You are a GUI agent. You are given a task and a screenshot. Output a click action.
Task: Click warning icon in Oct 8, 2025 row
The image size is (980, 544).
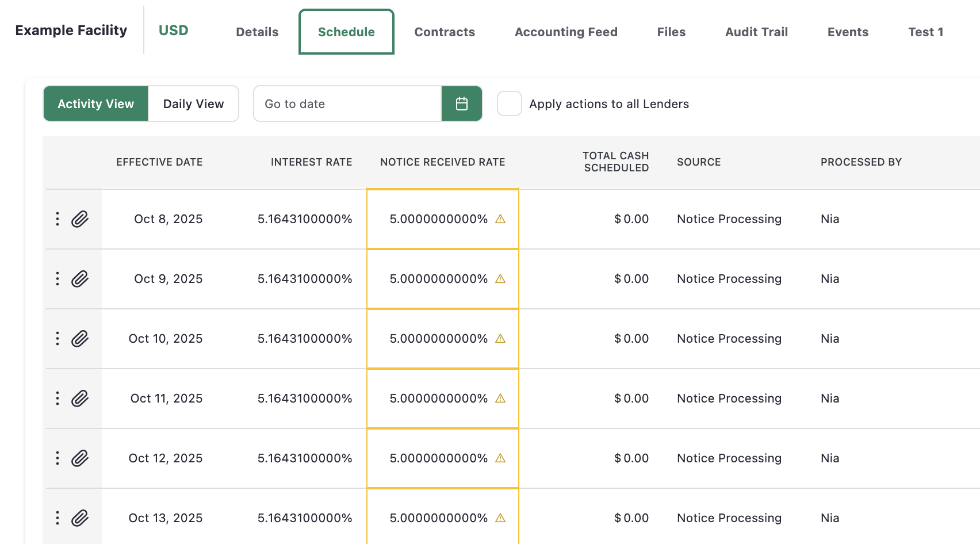(500, 219)
